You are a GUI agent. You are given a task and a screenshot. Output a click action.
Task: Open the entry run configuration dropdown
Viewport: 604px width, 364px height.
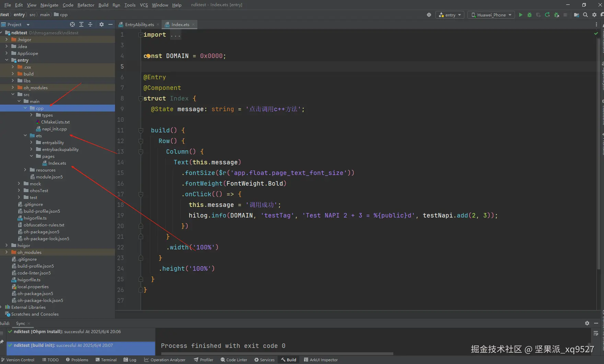click(450, 15)
